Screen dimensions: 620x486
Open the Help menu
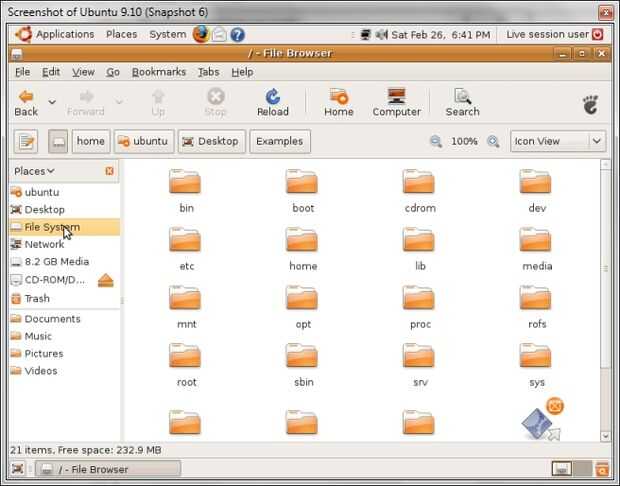coord(242,72)
